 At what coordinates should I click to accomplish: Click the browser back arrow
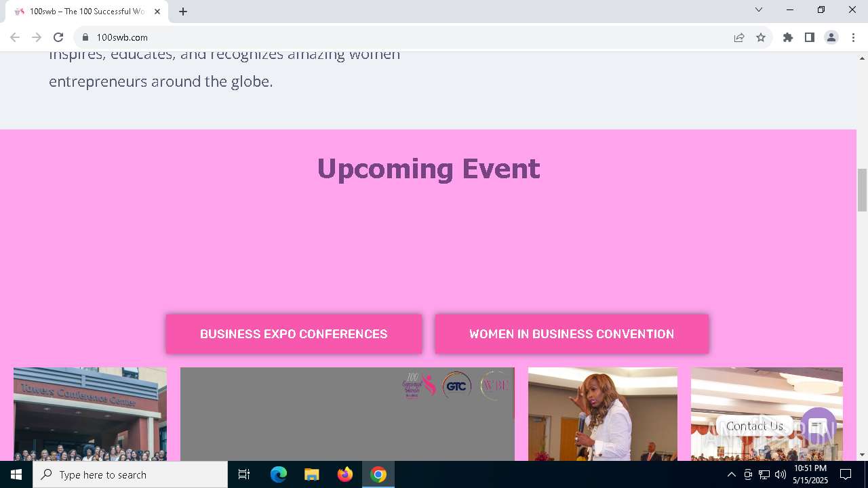tap(15, 37)
